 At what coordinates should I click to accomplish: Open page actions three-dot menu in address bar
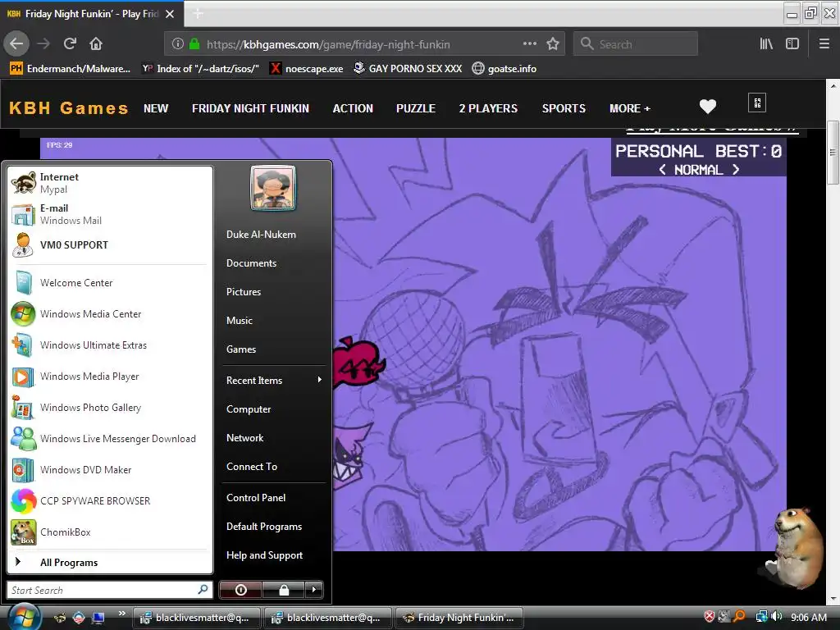(x=529, y=44)
